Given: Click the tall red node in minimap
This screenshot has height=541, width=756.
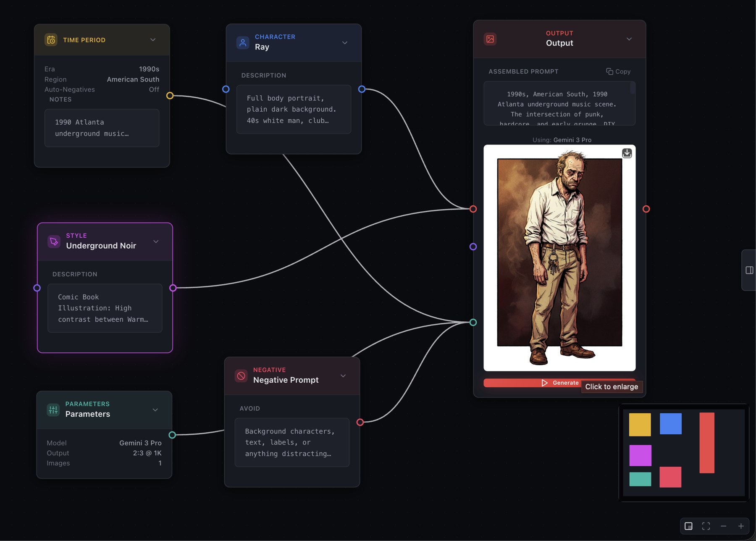Looking at the screenshot, I should click(x=707, y=443).
